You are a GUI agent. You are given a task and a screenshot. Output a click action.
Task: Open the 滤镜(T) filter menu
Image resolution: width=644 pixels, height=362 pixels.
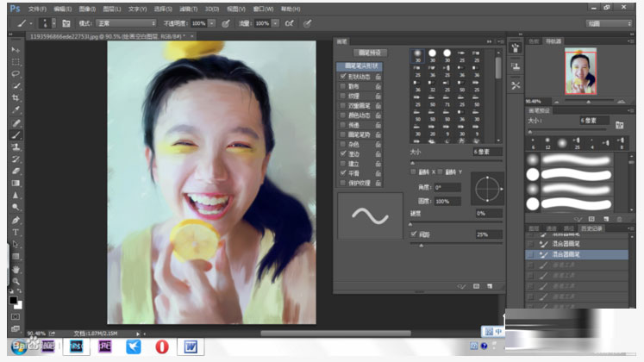pyautogui.click(x=188, y=9)
